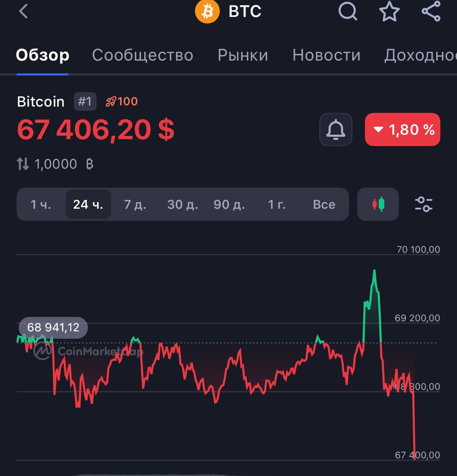Choose the Все time range
Image resolution: width=457 pixels, height=476 pixels.
[x=324, y=204]
